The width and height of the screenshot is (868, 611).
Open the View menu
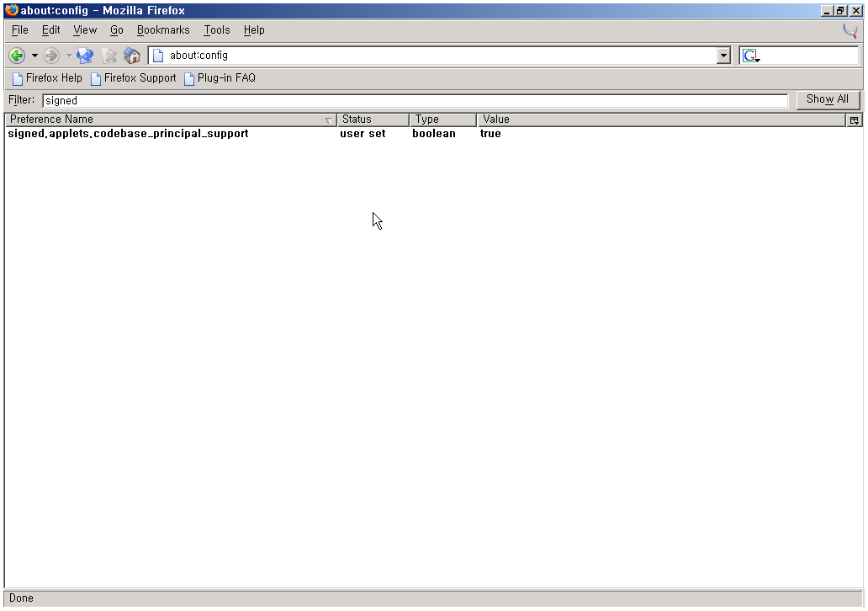coord(85,30)
